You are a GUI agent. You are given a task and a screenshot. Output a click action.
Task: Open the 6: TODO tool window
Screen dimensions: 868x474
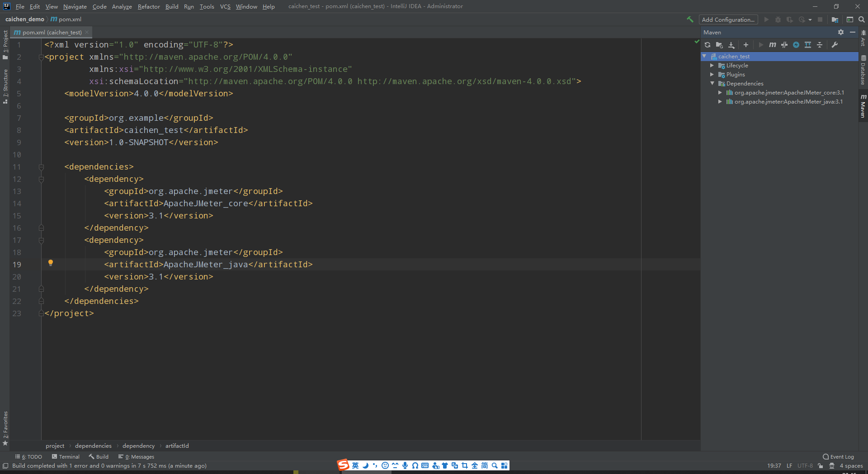coord(28,457)
